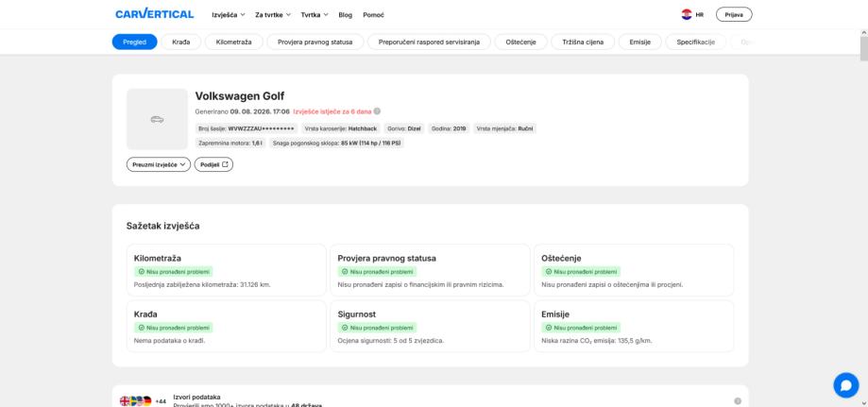
Task: Switch to the Krađa tab
Action: (181, 42)
